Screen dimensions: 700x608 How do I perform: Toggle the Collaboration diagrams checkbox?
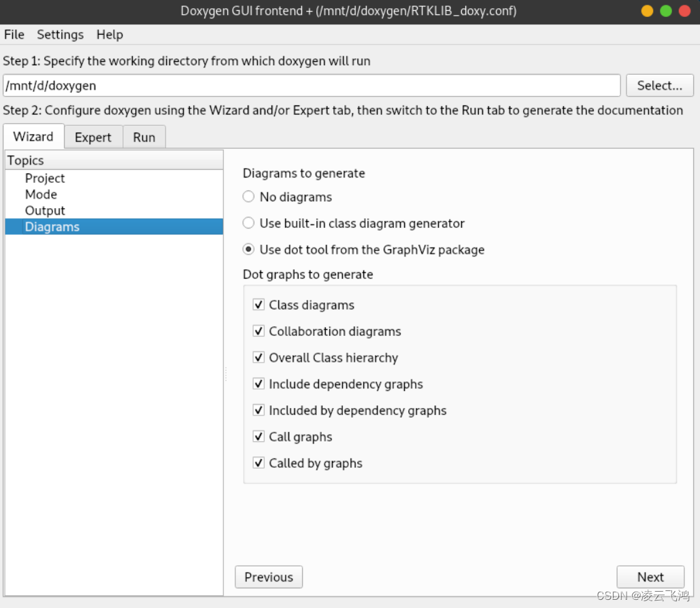click(x=259, y=331)
